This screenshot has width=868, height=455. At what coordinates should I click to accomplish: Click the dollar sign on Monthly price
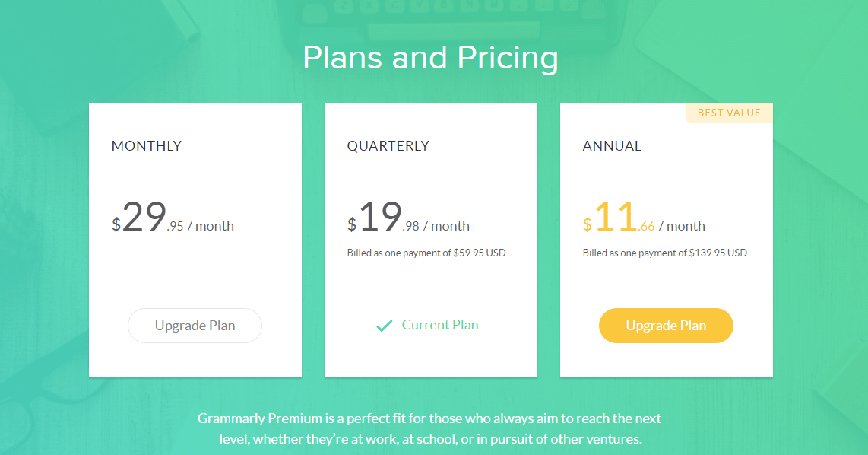(x=116, y=224)
